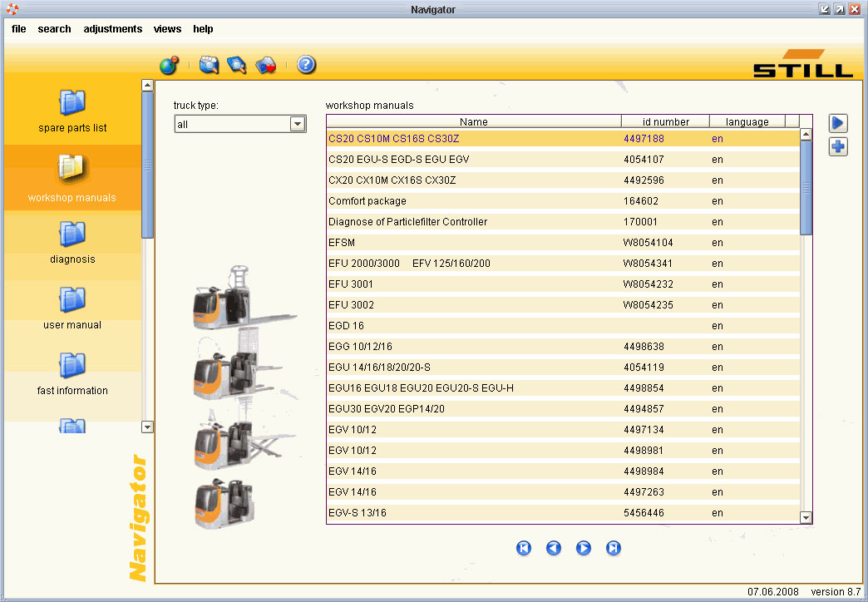Click the second magnifier search toolbar icon
The width and height of the screenshot is (868, 602).
(237, 66)
